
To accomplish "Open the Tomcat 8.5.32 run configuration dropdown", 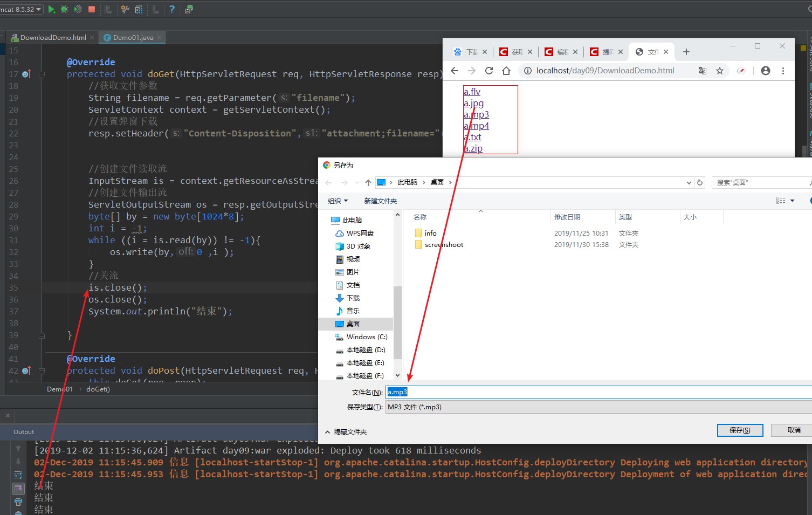I will click(x=22, y=9).
